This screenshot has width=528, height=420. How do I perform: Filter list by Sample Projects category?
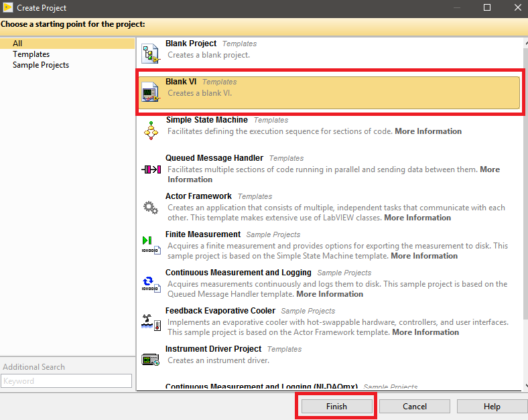click(x=41, y=65)
